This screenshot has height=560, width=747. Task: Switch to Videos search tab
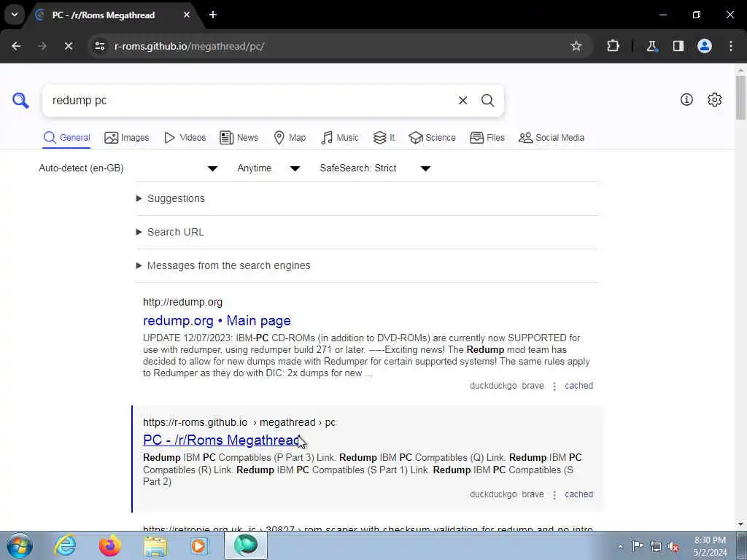pyautogui.click(x=185, y=138)
